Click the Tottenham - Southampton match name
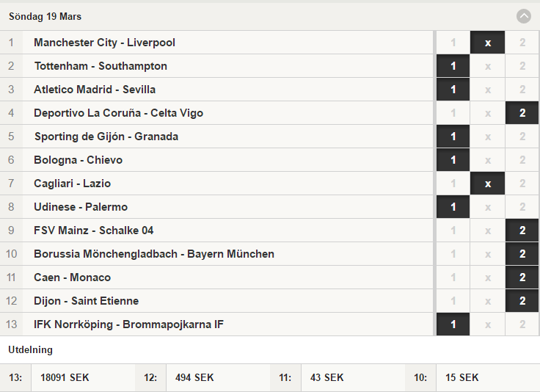Screen dimensions: 540x392 101,66
